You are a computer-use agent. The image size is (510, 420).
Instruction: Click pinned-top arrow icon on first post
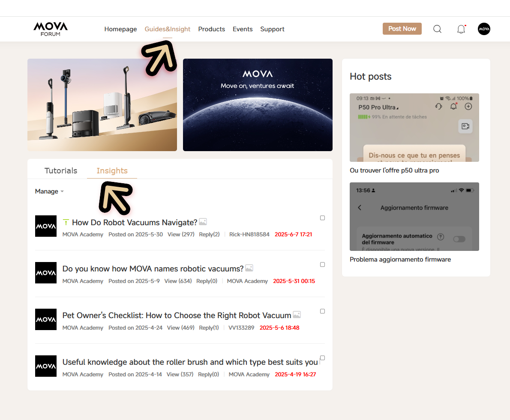coord(66,222)
